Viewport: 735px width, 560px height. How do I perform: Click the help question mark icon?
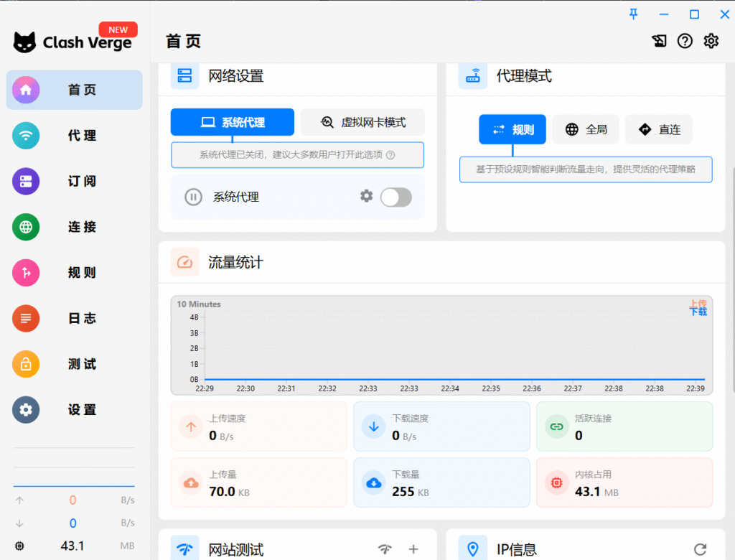click(685, 41)
